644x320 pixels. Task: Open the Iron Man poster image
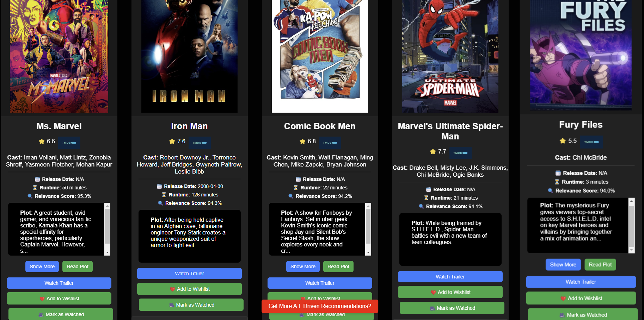point(189,56)
